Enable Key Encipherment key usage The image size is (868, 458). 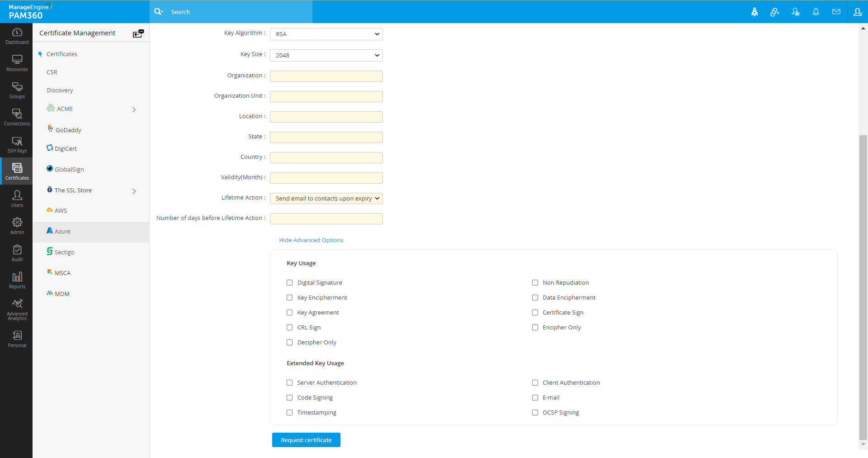(x=290, y=298)
